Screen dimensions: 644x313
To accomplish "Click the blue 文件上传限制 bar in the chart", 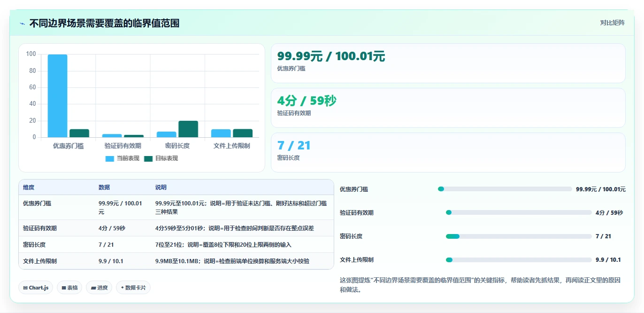I will pos(221,133).
